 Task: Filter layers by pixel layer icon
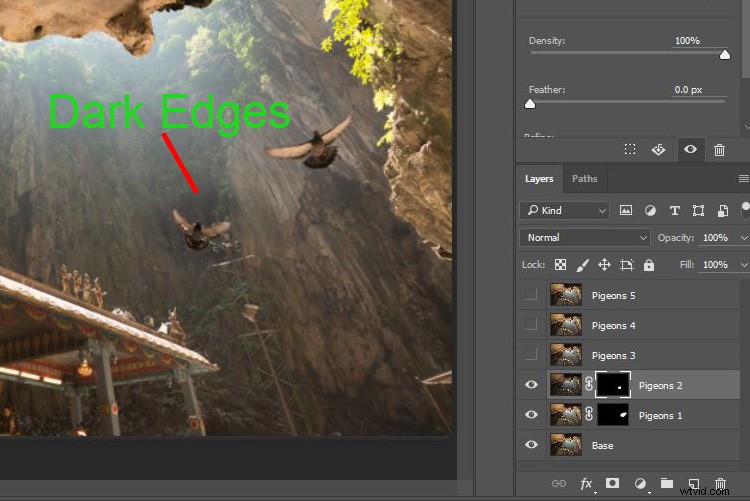click(626, 210)
